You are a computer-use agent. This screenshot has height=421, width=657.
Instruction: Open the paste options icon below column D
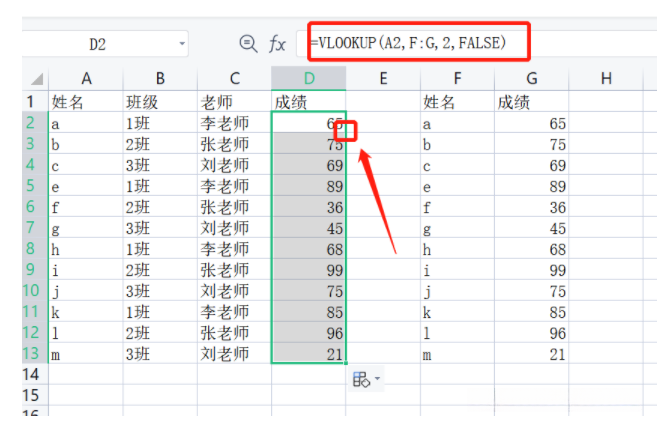coord(361,380)
